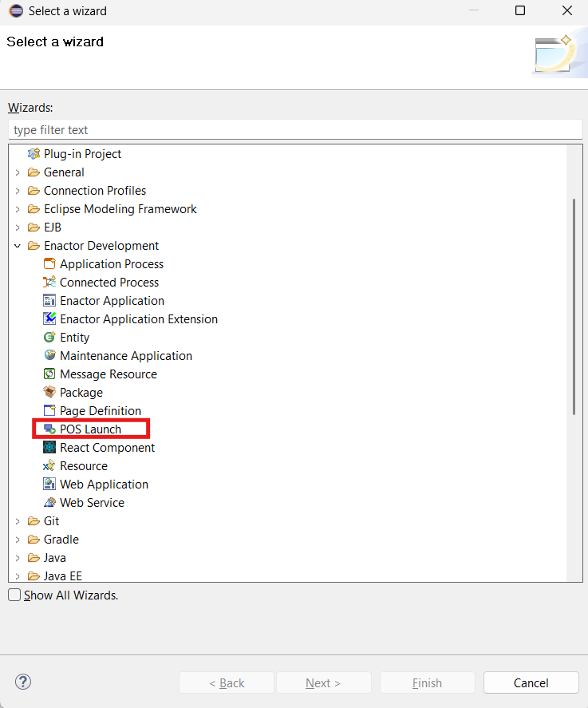Click the wizard list vertical scrollbar
Screen dimensions: 588x708
[574, 307]
